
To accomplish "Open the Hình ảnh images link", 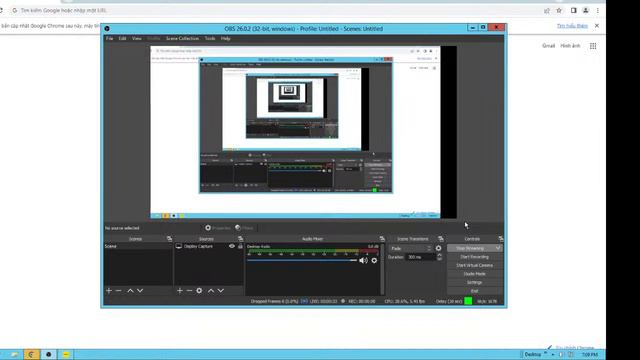I will pyautogui.click(x=570, y=46).
